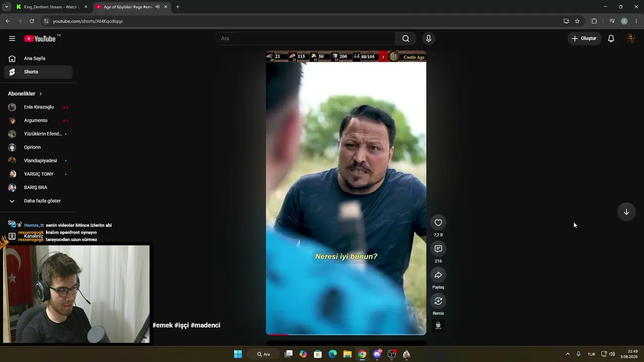
Task: Open the taskbar microphone indicator
Action: point(579,354)
